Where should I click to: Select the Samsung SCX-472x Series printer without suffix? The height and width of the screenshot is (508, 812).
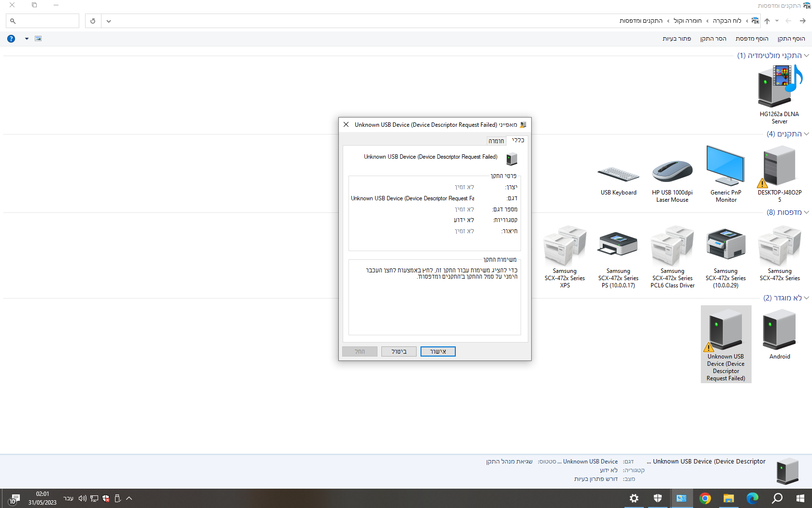click(779, 246)
